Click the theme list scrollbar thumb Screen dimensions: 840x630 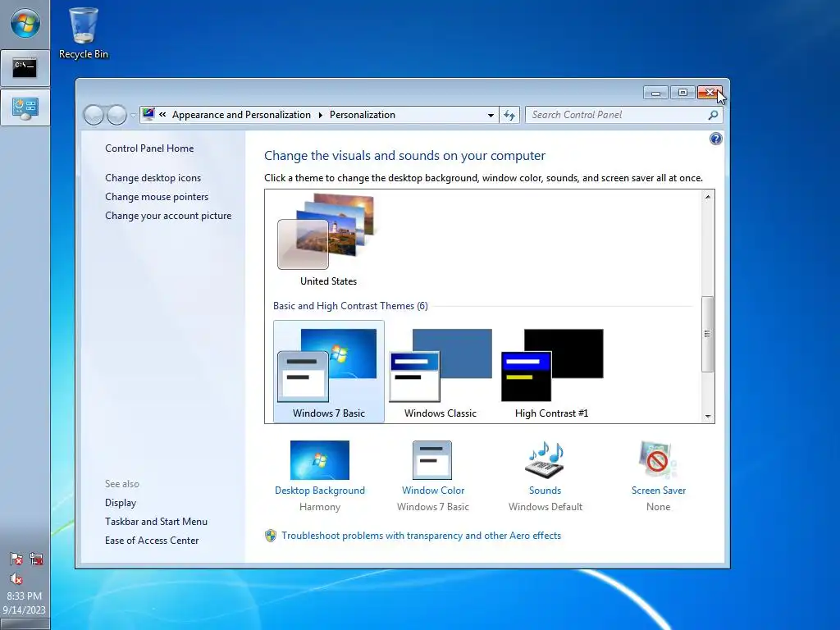pos(708,334)
